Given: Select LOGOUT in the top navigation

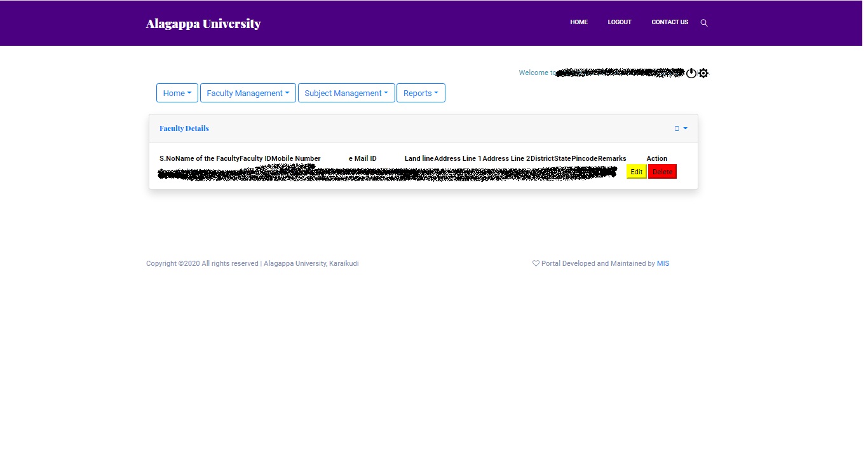Looking at the screenshot, I should coord(620,22).
